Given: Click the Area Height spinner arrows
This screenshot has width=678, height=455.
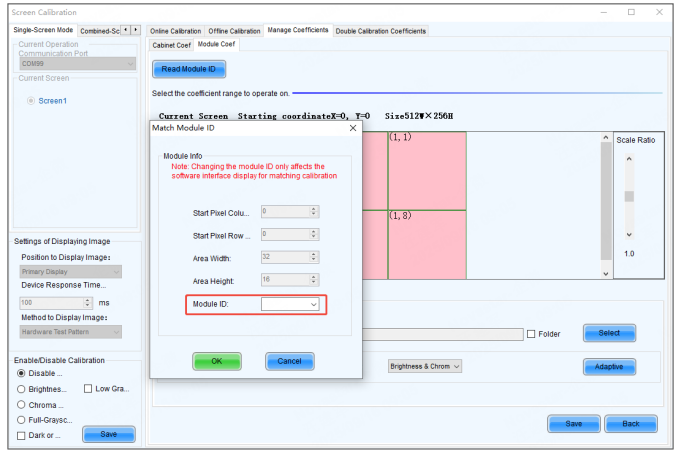Looking at the screenshot, I should [x=314, y=280].
